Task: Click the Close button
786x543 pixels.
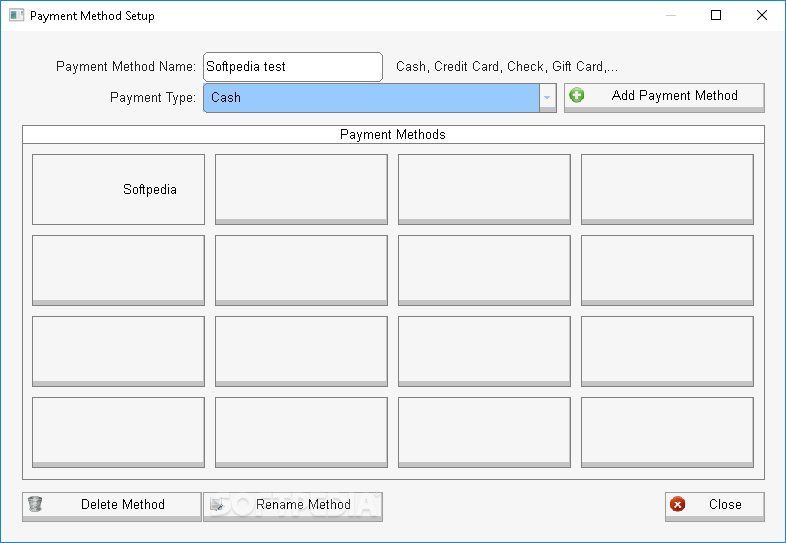Action: 715,506
